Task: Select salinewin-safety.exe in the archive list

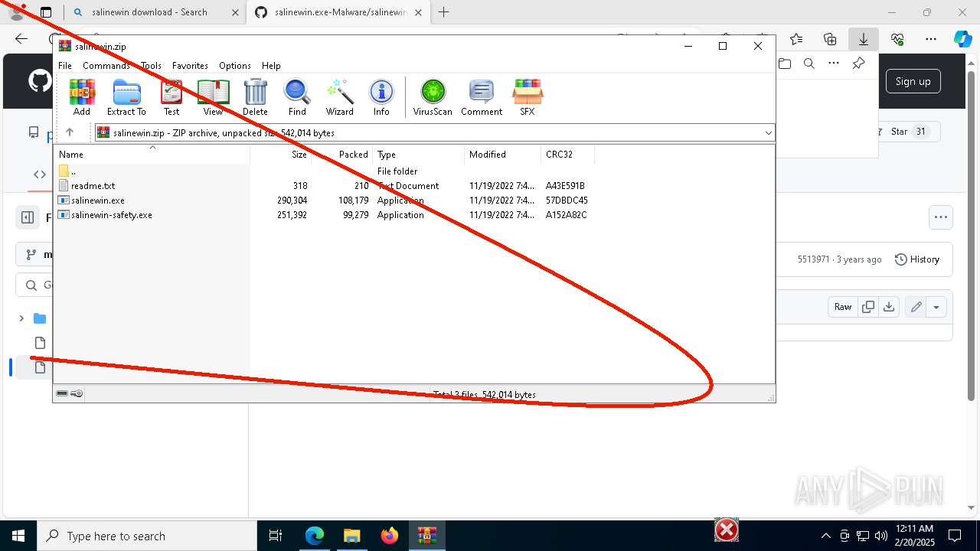Action: coord(111,215)
